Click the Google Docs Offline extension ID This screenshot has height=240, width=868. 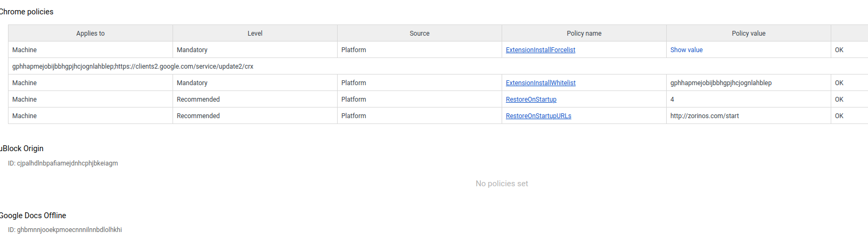[65, 230]
